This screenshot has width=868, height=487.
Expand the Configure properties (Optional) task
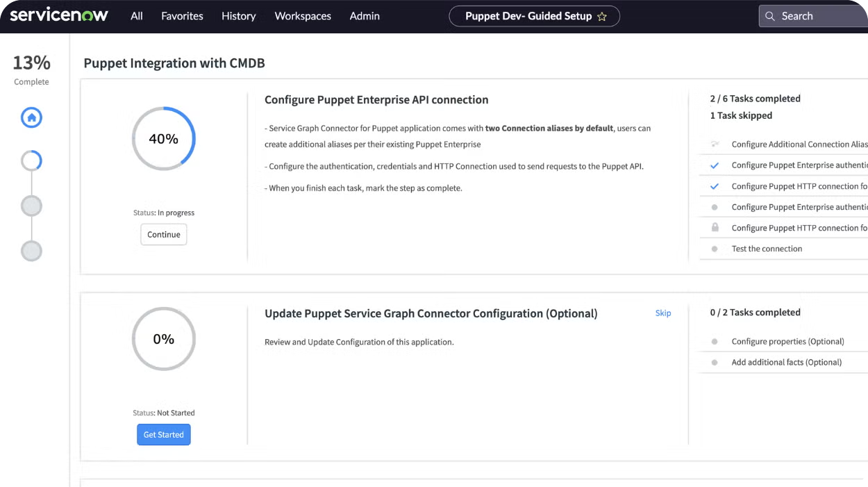pyautogui.click(x=788, y=341)
